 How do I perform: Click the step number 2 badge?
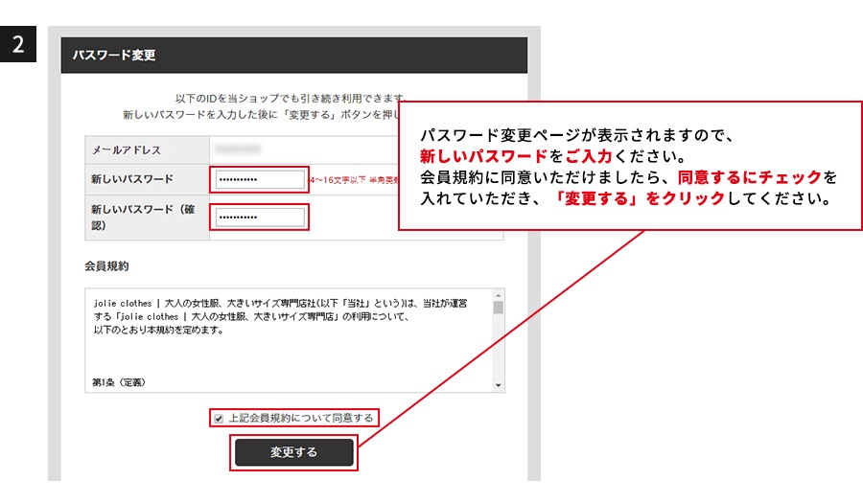[x=18, y=44]
